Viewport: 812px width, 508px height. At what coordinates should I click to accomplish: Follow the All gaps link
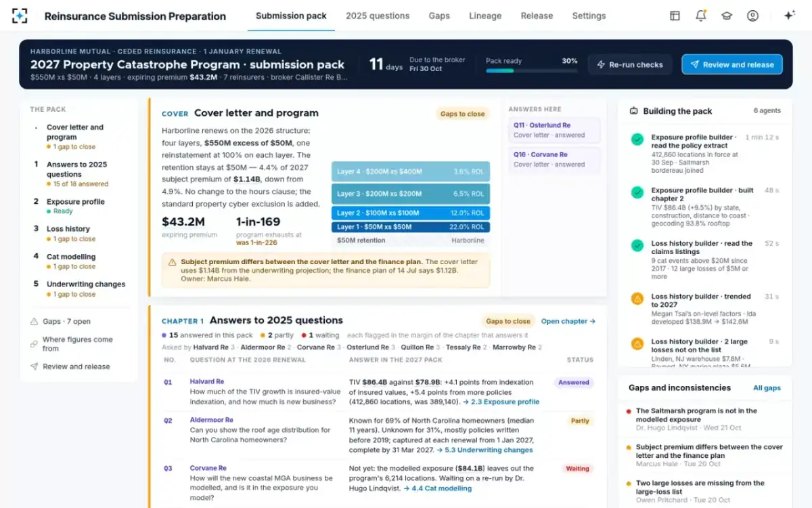pos(767,388)
